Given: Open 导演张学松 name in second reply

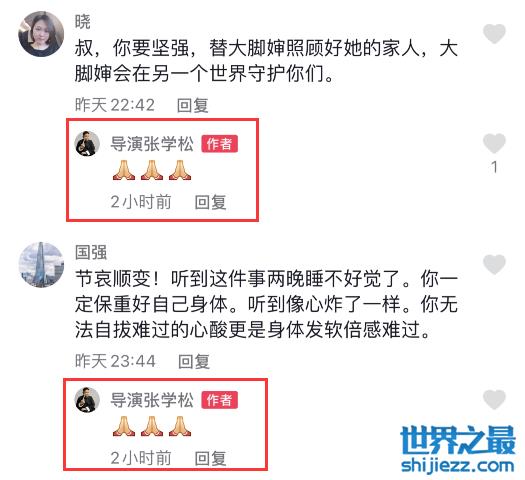Looking at the screenshot, I should (x=152, y=400).
